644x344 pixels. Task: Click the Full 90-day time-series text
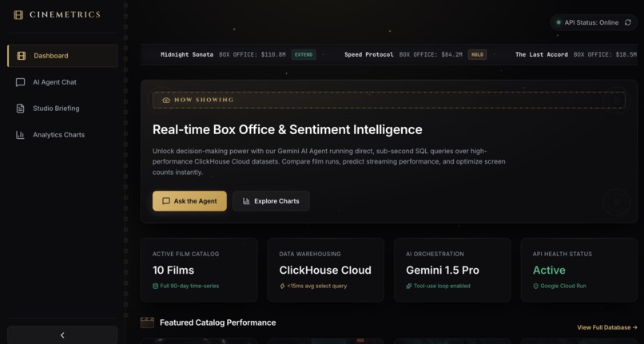[189, 286]
